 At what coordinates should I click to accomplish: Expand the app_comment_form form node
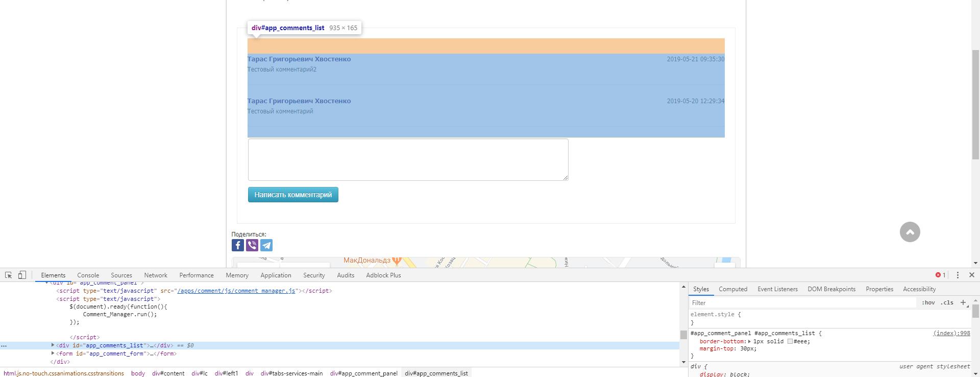click(53, 354)
